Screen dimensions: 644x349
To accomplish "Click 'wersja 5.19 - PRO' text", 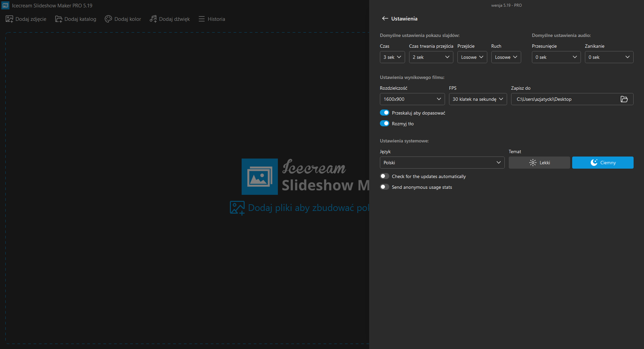I will pos(506,5).
